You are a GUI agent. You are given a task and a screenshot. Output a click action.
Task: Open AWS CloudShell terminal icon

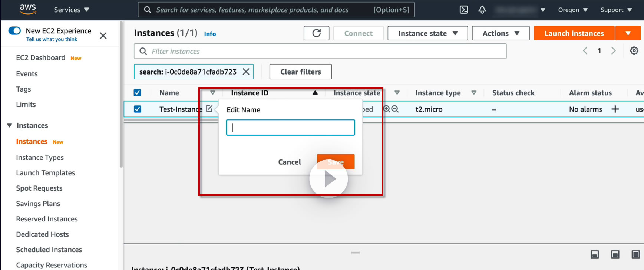[464, 10]
